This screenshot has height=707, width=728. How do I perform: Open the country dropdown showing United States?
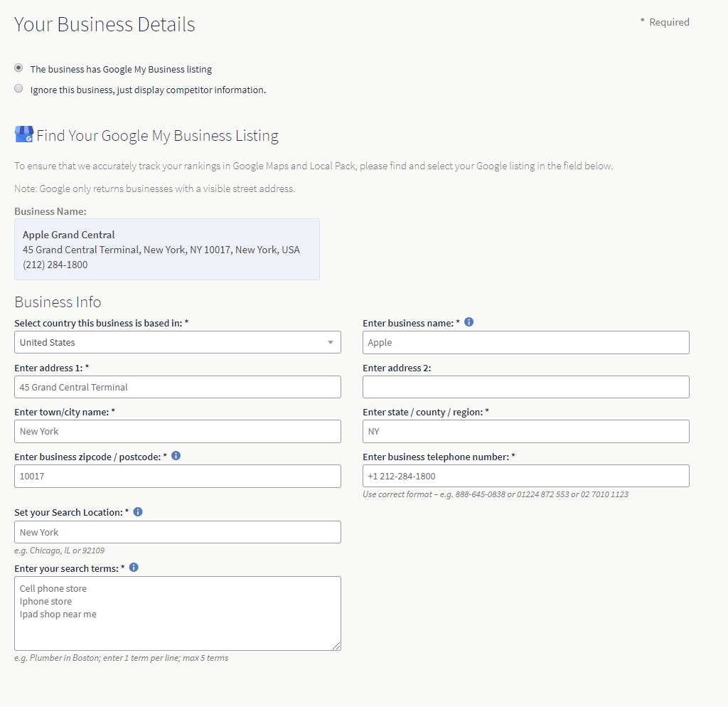pos(178,342)
